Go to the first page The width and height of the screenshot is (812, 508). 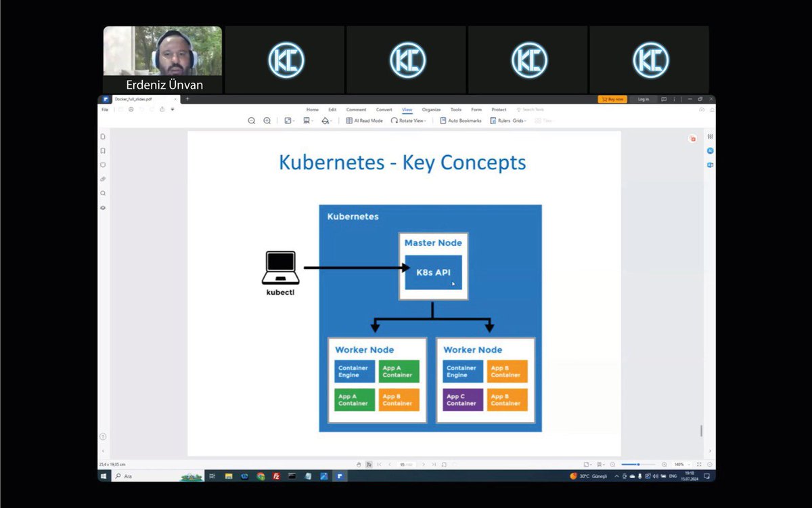380,464
